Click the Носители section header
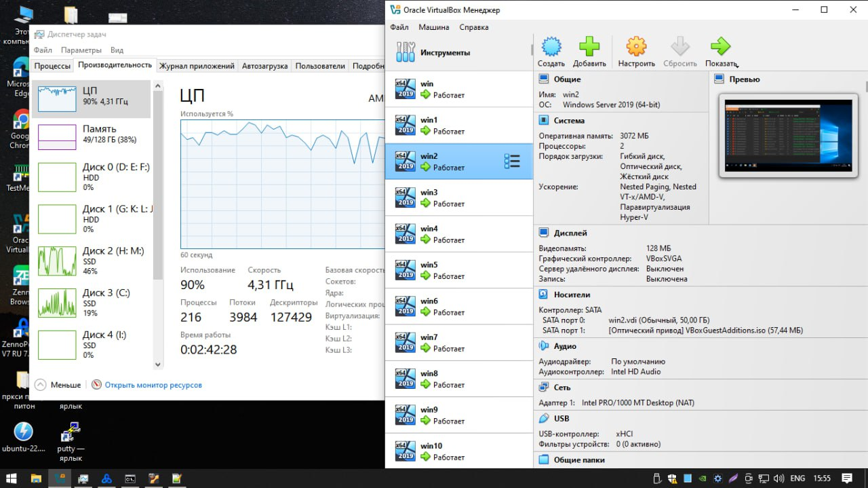The height and width of the screenshot is (488, 868). (572, 295)
